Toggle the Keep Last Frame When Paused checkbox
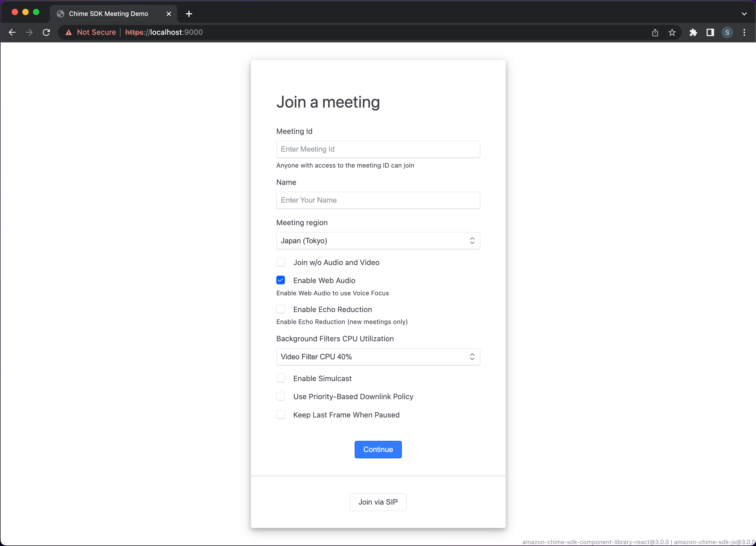The height and width of the screenshot is (546, 756). [281, 415]
